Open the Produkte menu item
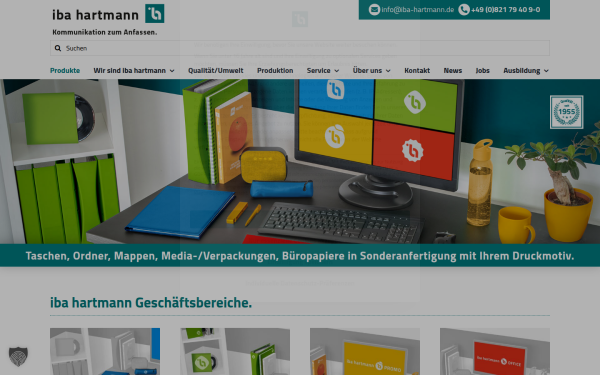600x375 pixels. 65,70
